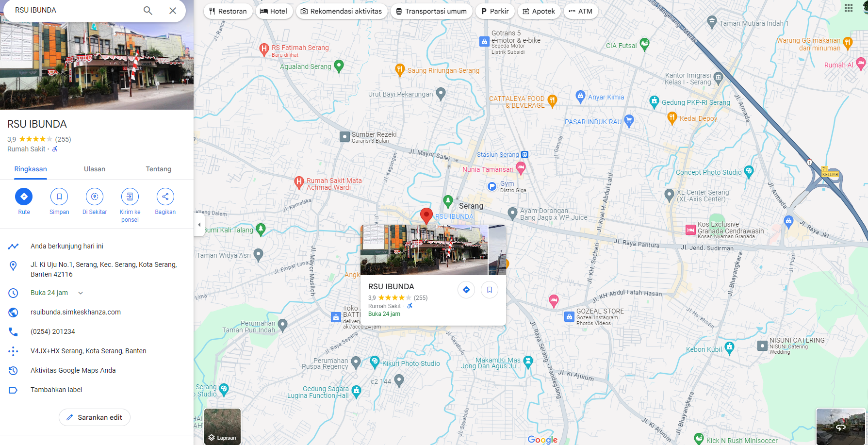Open Street View thumbnail preview
Screen dimensions: 868x445
click(x=841, y=426)
